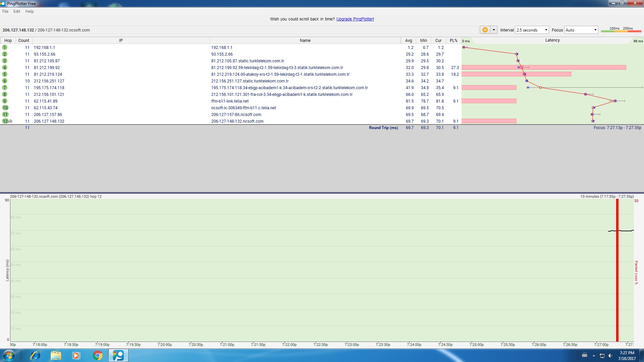The width and height of the screenshot is (644, 362).
Task: Open the Help menu
Action: click(30, 11)
